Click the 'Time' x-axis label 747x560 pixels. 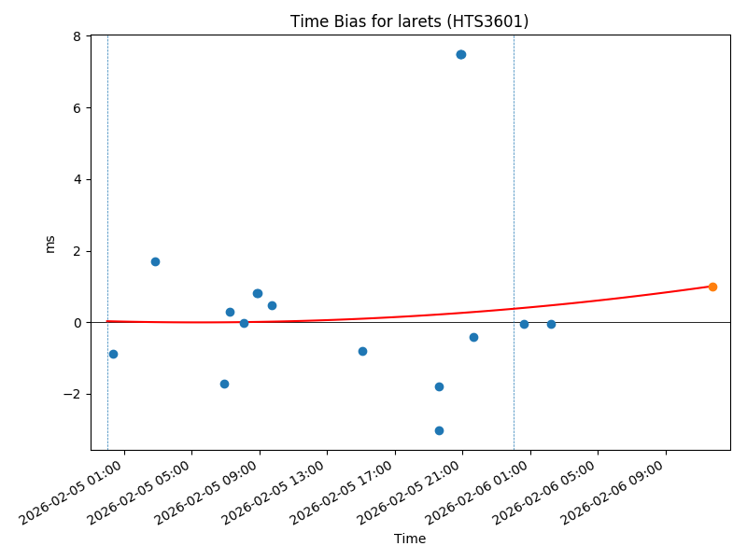[x=409, y=539]
